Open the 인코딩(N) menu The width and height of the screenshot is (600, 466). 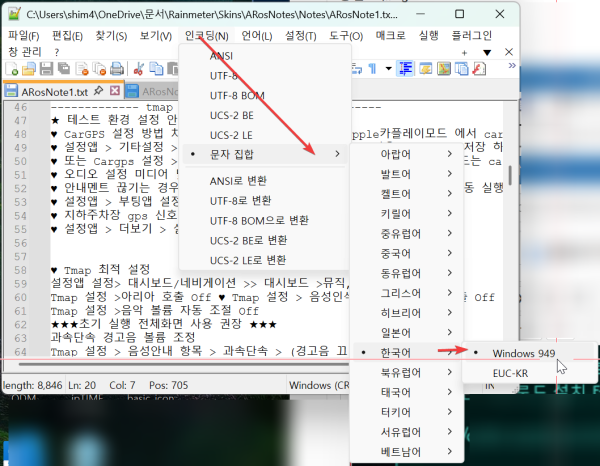207,36
